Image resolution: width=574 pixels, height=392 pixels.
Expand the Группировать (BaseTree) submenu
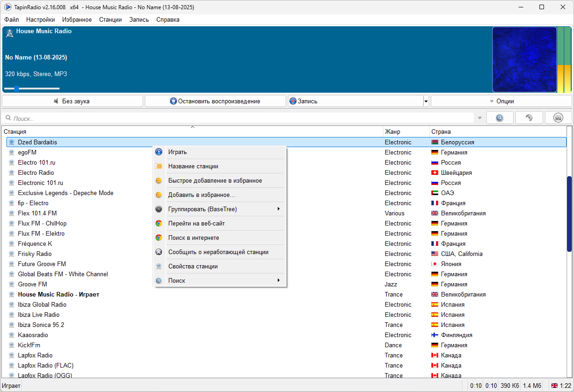pos(279,209)
